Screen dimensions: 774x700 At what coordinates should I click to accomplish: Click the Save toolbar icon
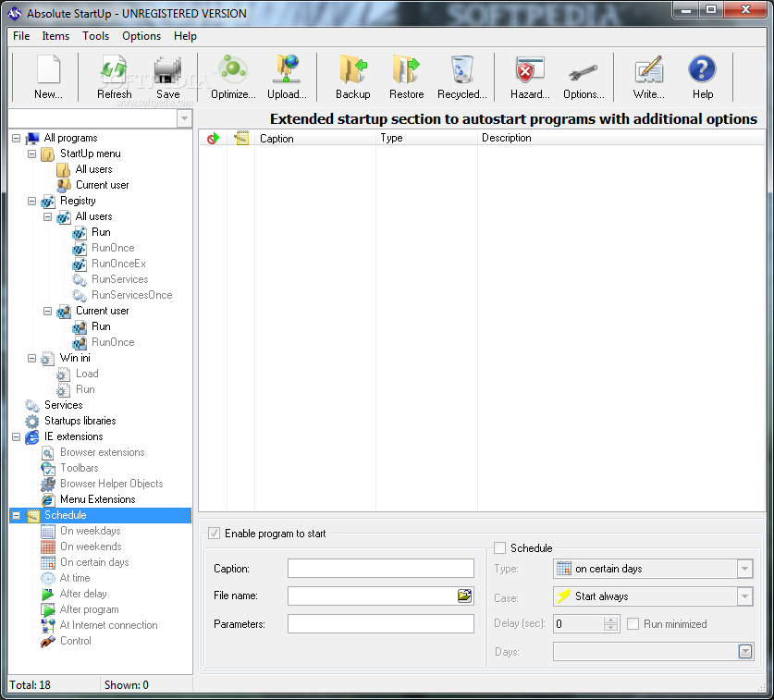167,77
